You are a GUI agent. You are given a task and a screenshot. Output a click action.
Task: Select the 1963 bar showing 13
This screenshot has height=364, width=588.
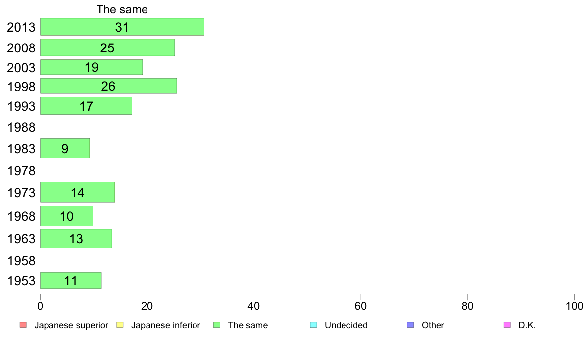76,238
